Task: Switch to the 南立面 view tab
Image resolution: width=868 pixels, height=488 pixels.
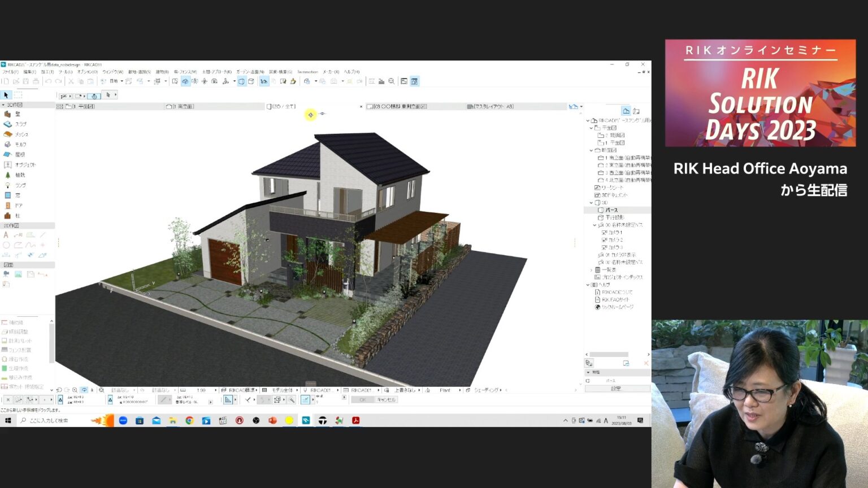Action: (x=182, y=106)
